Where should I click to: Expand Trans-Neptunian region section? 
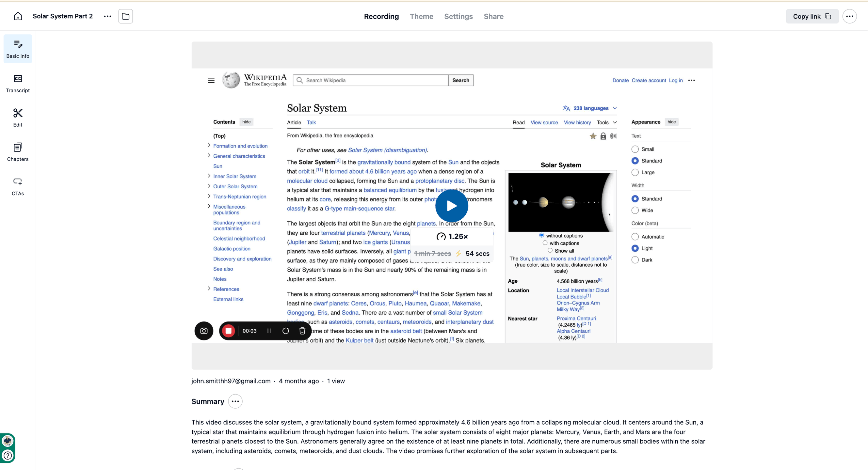[x=209, y=196]
